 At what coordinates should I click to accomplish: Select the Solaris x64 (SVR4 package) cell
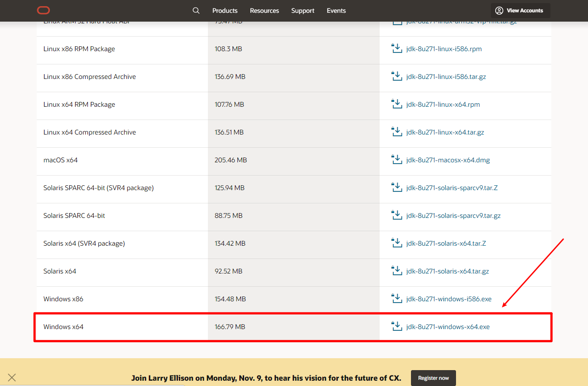coord(122,245)
